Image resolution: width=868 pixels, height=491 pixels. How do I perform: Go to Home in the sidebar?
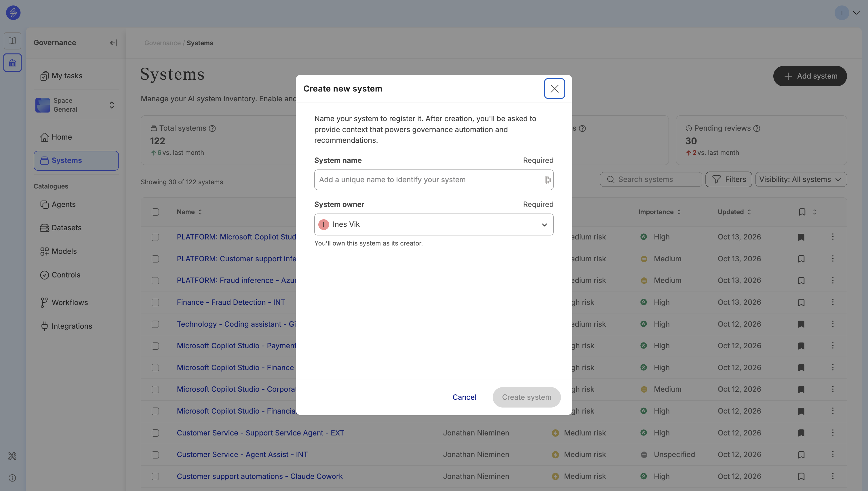(x=76, y=137)
